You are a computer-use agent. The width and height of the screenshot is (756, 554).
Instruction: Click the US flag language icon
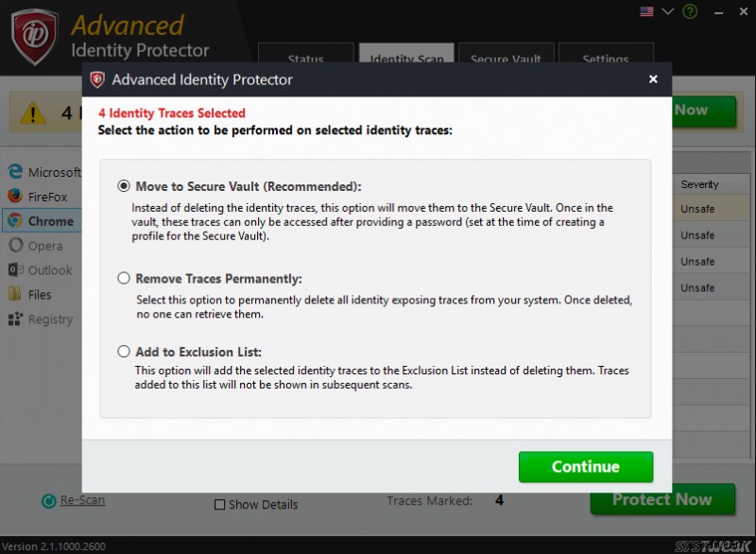(x=646, y=11)
